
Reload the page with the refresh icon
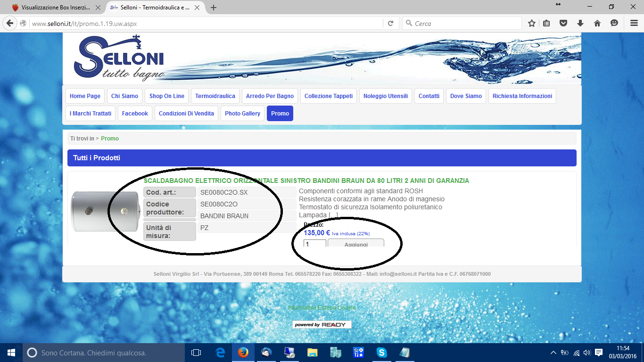point(390,23)
